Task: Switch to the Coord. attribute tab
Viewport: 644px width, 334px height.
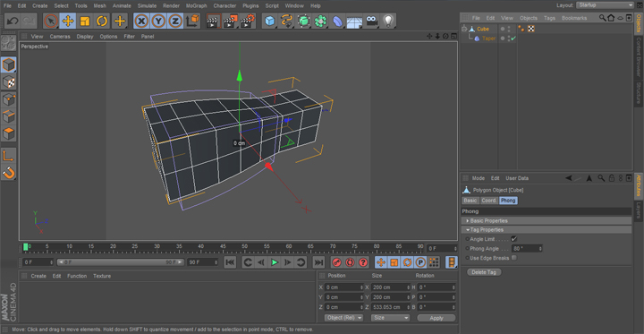Action: click(488, 201)
